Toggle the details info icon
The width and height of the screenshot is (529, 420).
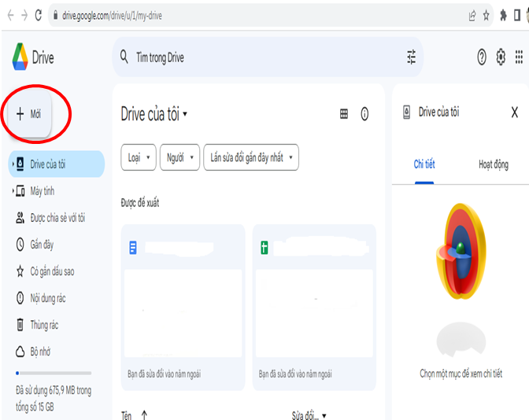coord(364,114)
